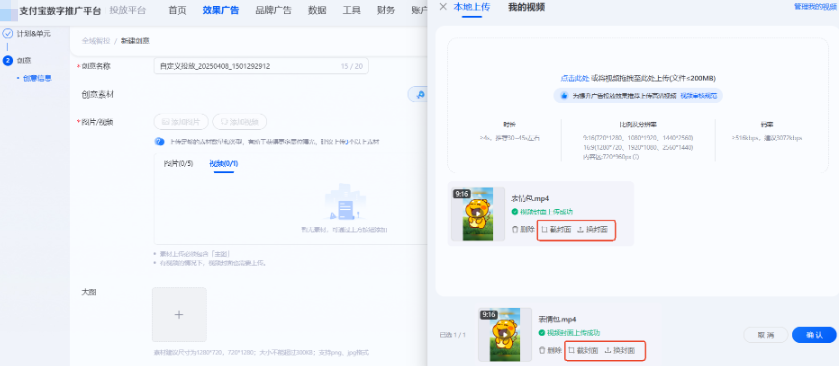Switch to the 本地上传 tab
This screenshot has width=839, height=366.
pyautogui.click(x=471, y=7)
